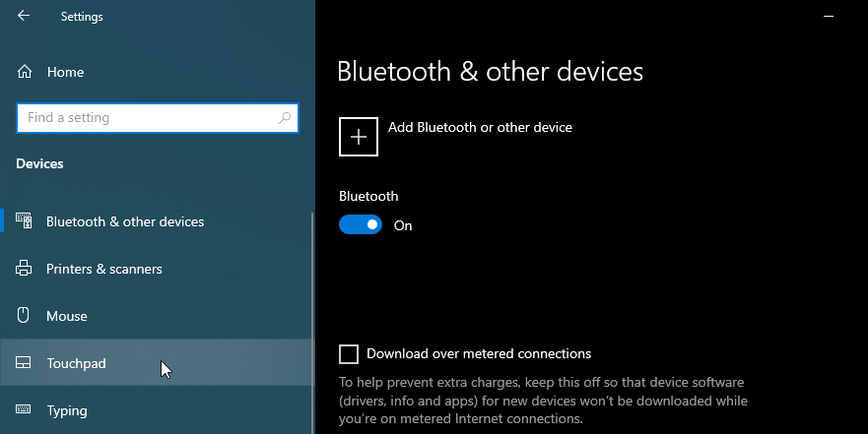Select the Mouse settings entry
This screenshot has width=868, height=434.
point(67,316)
